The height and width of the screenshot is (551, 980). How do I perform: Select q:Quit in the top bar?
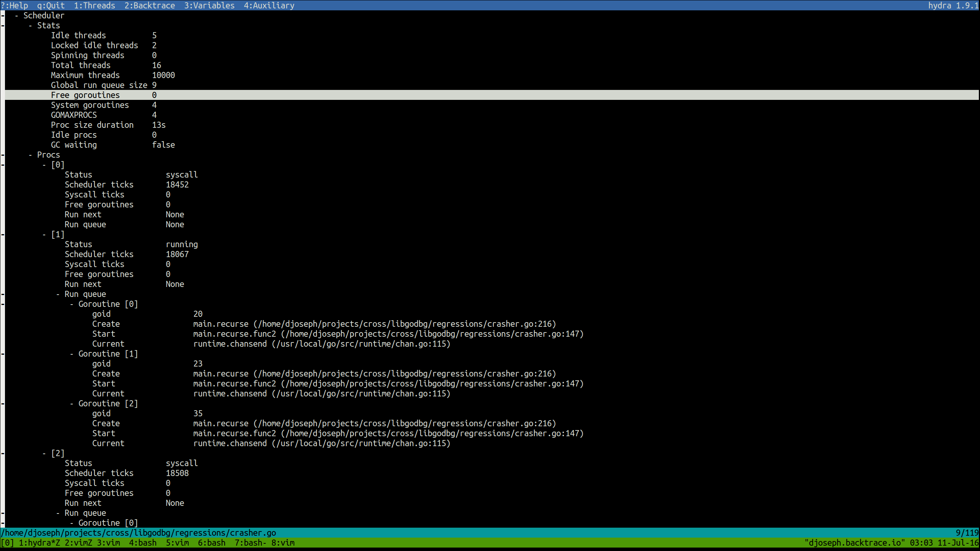(x=51, y=5)
